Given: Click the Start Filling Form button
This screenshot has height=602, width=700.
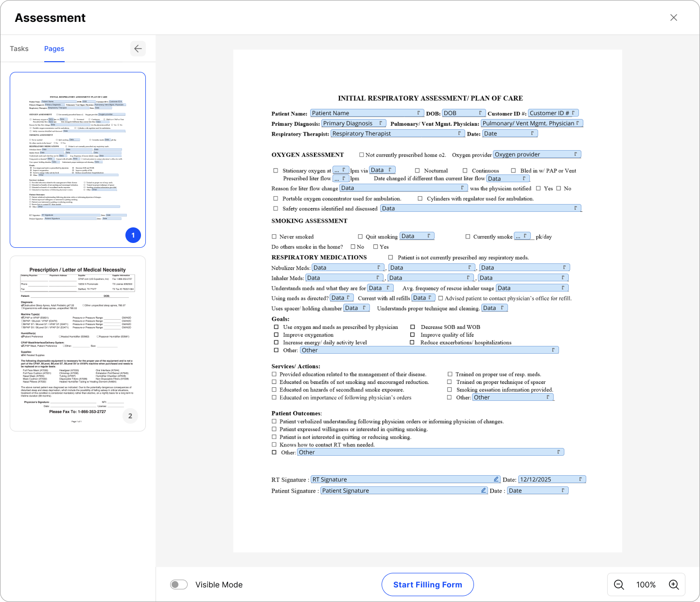Looking at the screenshot, I should pos(427,585).
